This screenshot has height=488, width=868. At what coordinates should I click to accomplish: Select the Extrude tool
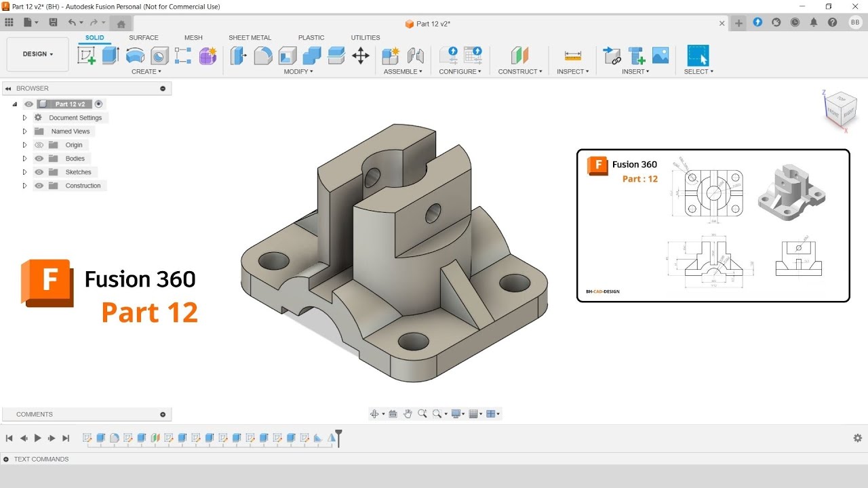pos(111,56)
